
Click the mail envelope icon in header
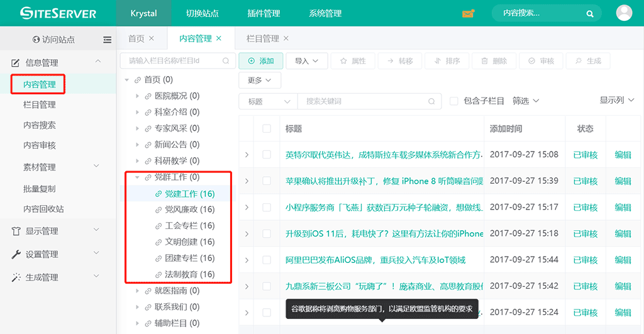tap(468, 13)
